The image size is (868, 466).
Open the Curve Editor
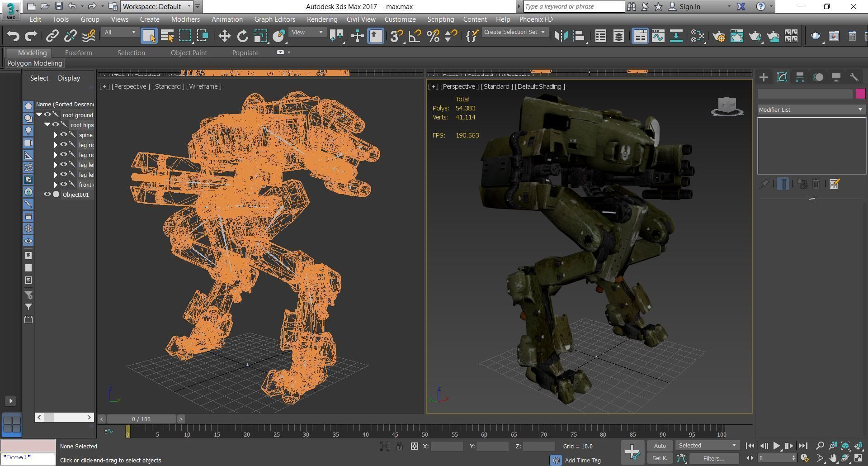click(x=658, y=36)
